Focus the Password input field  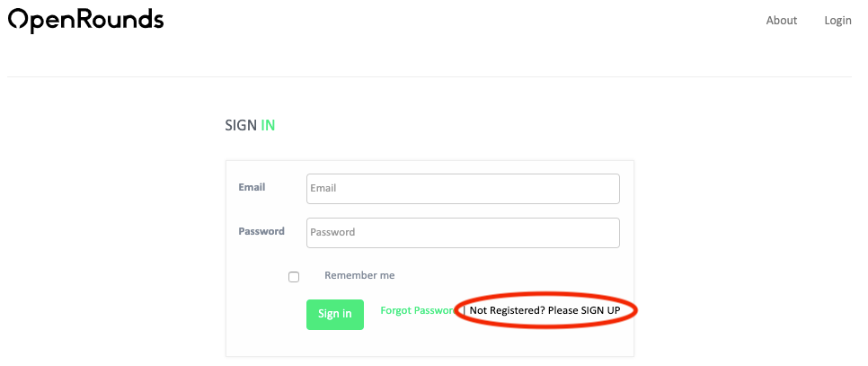[x=463, y=233]
